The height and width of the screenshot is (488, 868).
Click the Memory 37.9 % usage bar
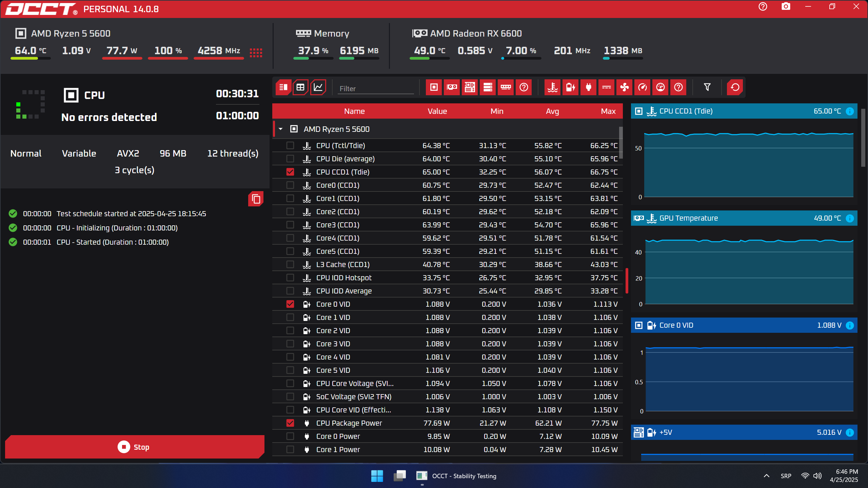[313, 58]
